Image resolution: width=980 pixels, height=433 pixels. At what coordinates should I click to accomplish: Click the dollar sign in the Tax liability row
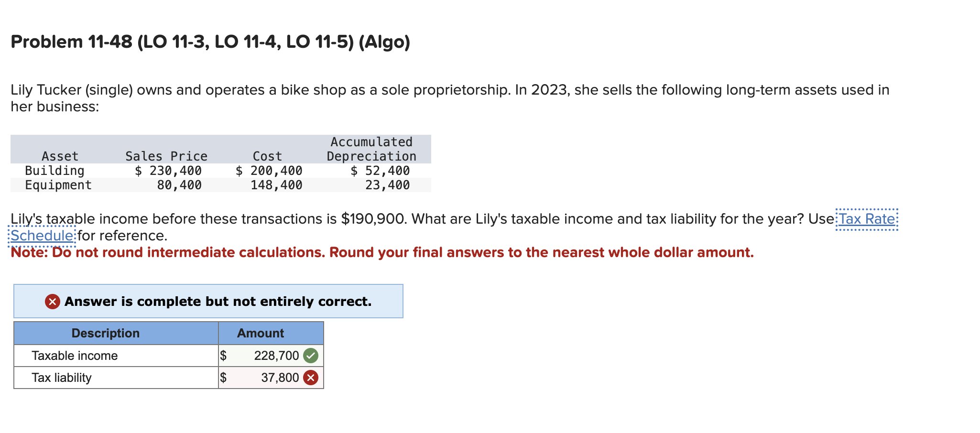[x=223, y=378]
